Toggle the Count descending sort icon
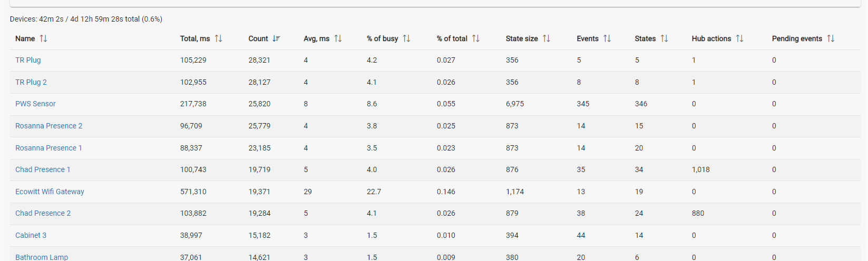The height and width of the screenshot is (261, 868). [276, 38]
